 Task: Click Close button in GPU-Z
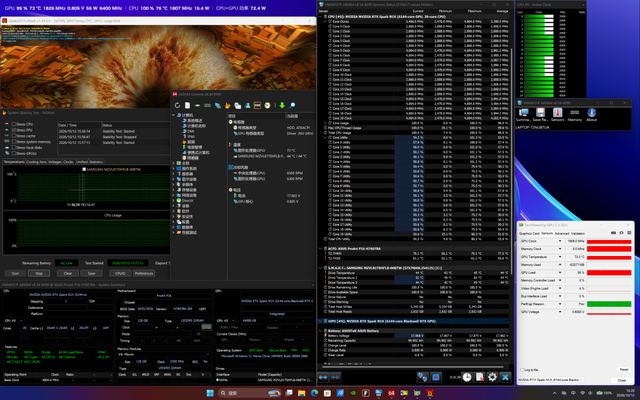pyautogui.click(x=622, y=380)
